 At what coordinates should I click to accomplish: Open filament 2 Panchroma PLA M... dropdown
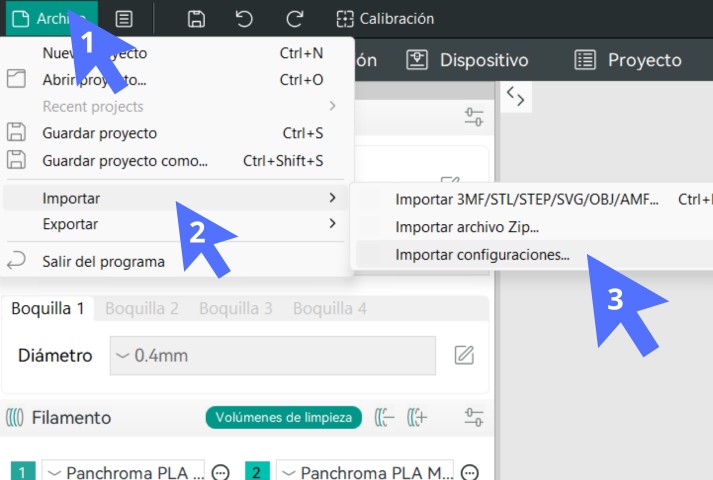point(365,471)
